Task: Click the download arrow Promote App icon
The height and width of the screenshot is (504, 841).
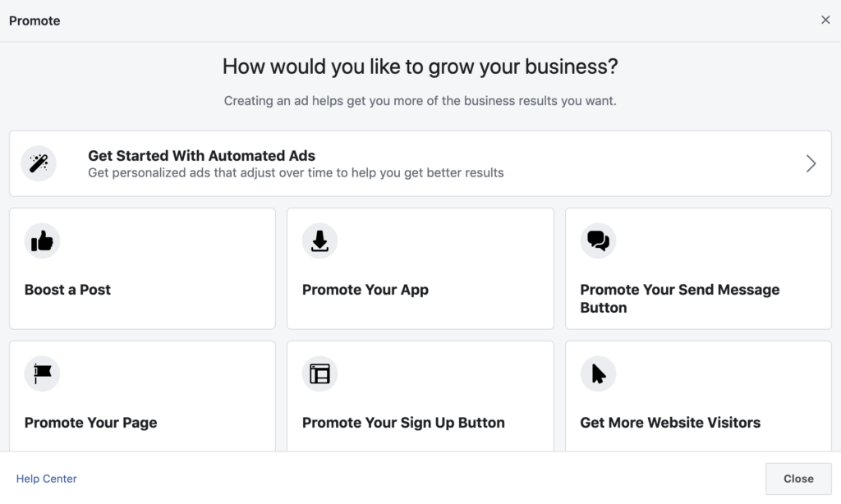Action: (x=319, y=241)
